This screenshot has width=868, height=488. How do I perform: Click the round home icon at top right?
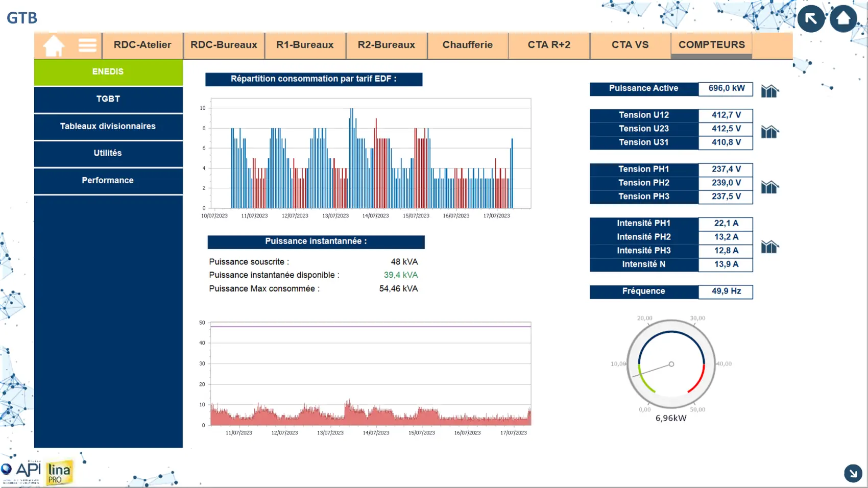coord(843,19)
